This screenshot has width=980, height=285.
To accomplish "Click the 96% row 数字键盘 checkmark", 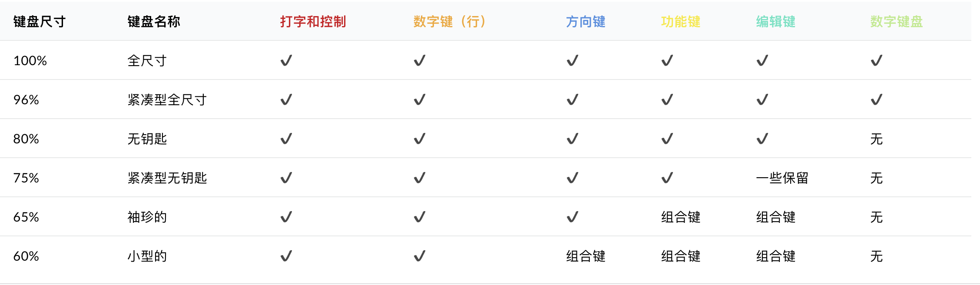I will (x=876, y=99).
